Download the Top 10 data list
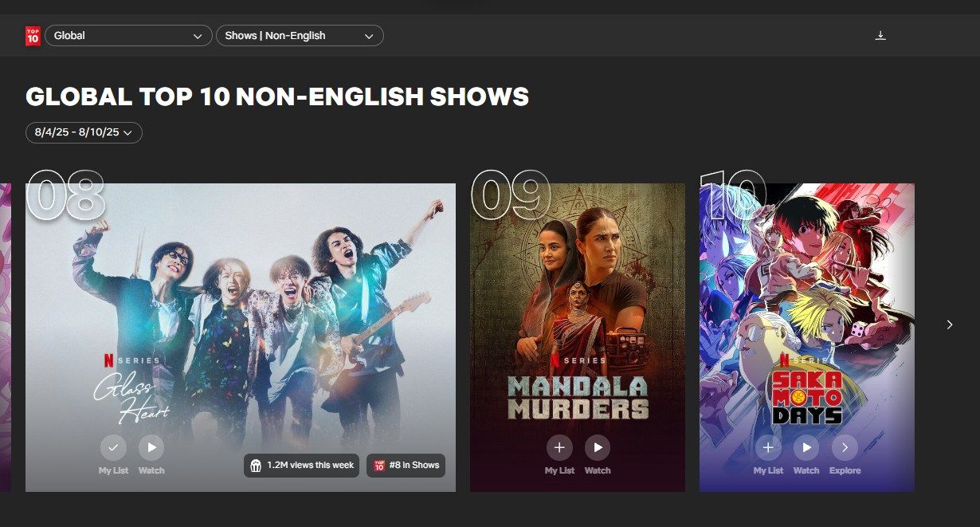The width and height of the screenshot is (980, 527). 880,36
